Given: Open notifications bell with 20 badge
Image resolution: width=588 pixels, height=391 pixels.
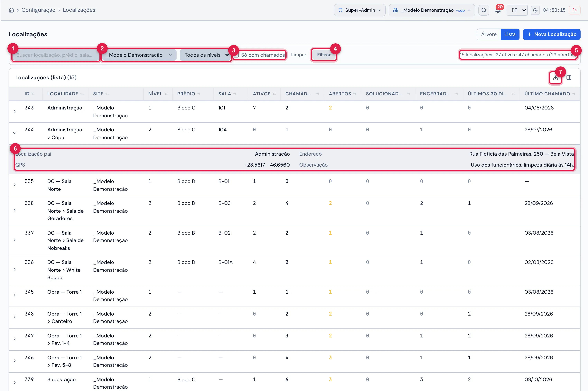Looking at the screenshot, I should (498, 10).
